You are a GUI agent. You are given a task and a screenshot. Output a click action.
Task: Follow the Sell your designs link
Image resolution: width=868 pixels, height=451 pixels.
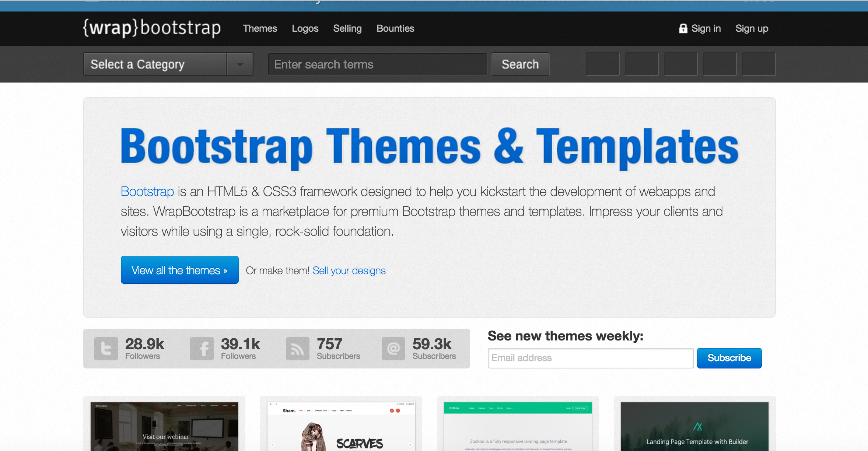(x=349, y=271)
